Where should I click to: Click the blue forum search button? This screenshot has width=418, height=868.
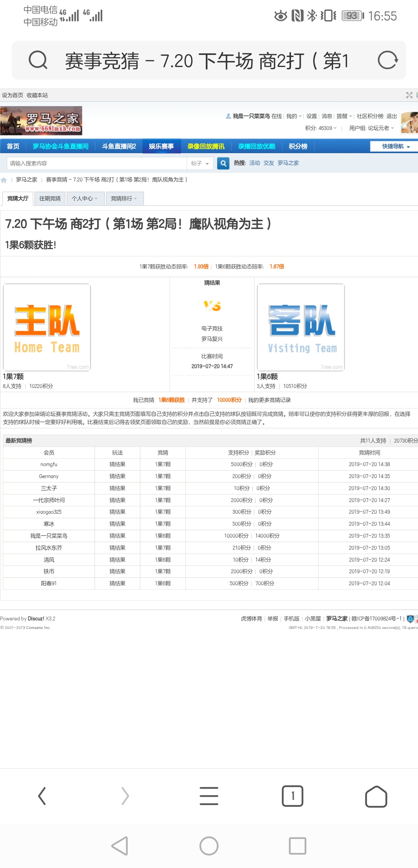pos(223,163)
